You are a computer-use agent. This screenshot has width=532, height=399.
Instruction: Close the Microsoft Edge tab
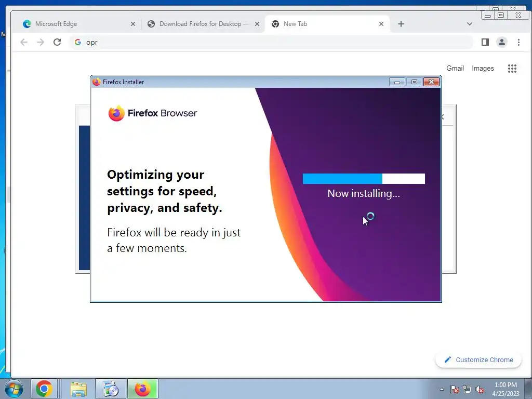point(133,24)
